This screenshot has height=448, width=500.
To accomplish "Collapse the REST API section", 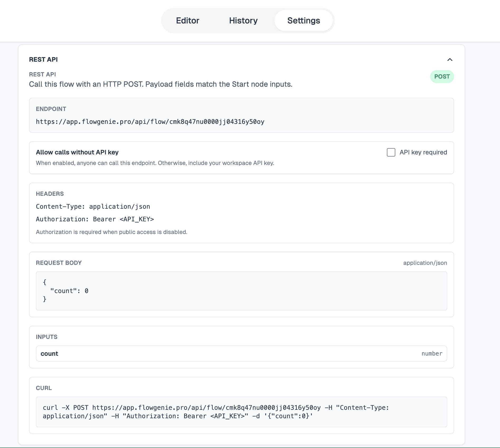I will [450, 60].
